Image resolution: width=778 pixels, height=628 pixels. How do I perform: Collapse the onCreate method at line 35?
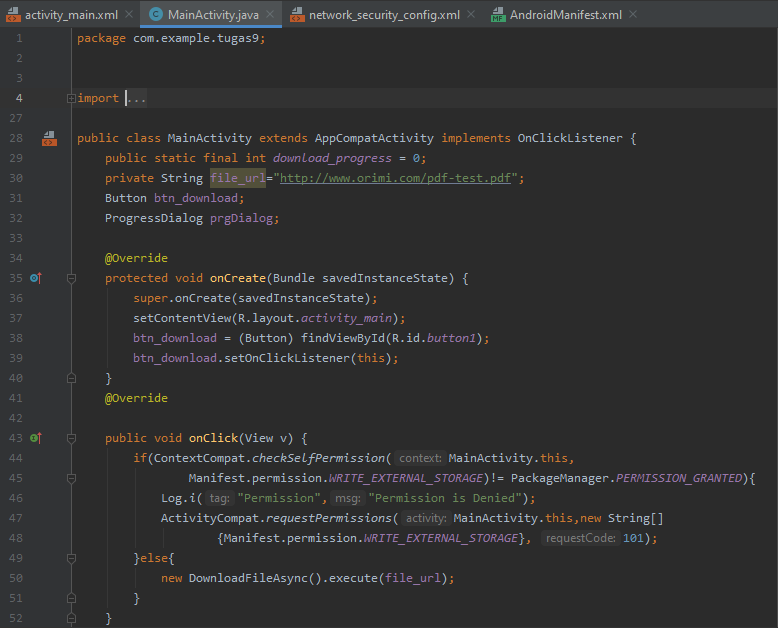(x=71, y=278)
